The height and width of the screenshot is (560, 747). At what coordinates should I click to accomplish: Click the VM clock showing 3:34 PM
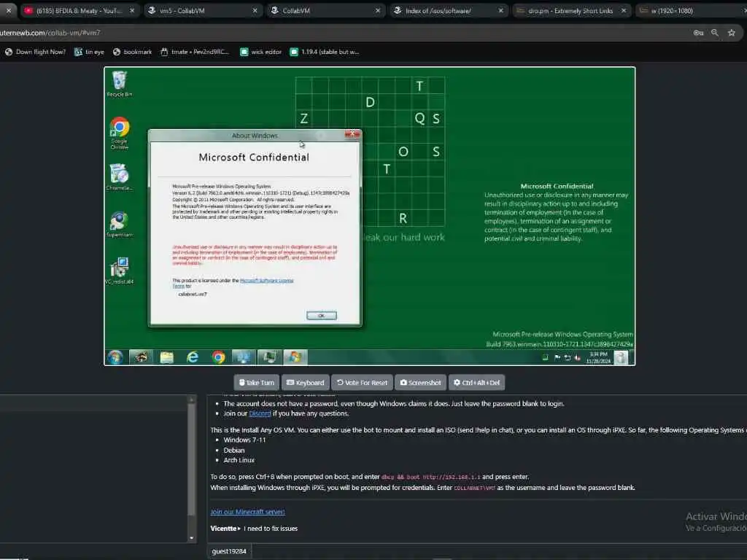[598, 357]
